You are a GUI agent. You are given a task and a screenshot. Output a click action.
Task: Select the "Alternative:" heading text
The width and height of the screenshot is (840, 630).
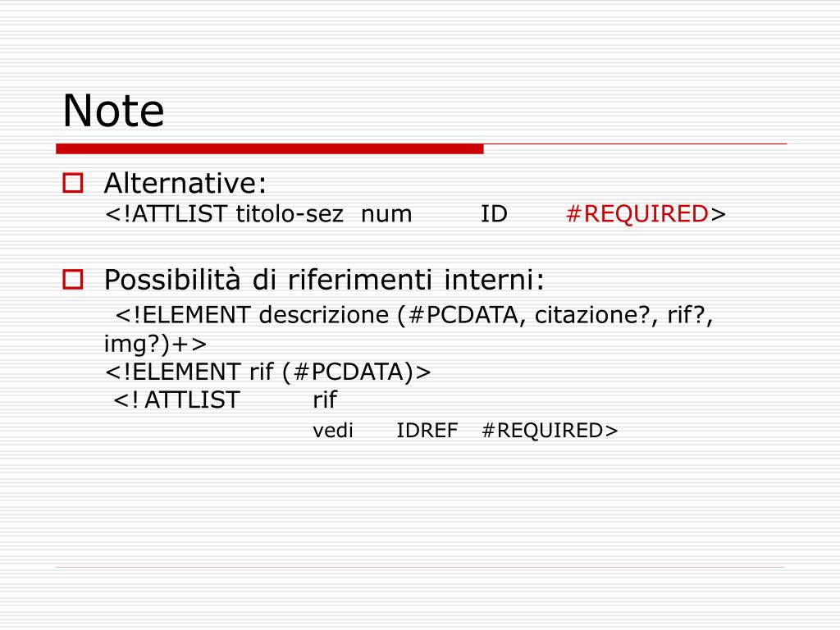point(185,183)
